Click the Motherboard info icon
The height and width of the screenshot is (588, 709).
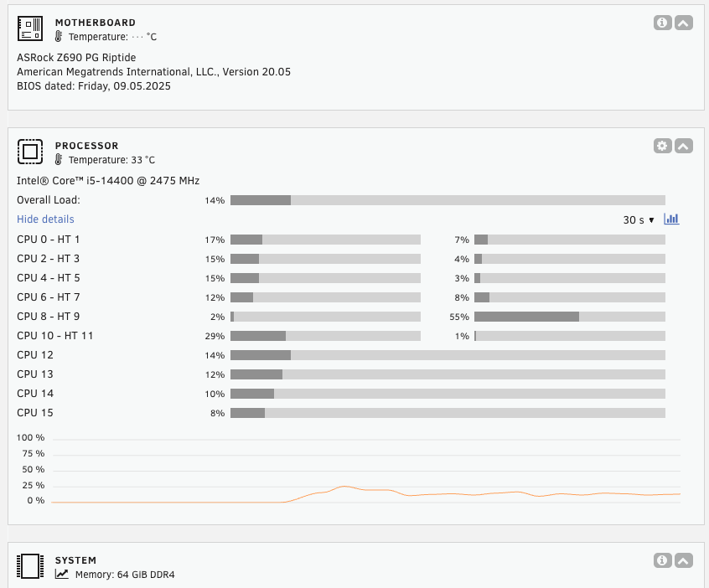coord(662,23)
